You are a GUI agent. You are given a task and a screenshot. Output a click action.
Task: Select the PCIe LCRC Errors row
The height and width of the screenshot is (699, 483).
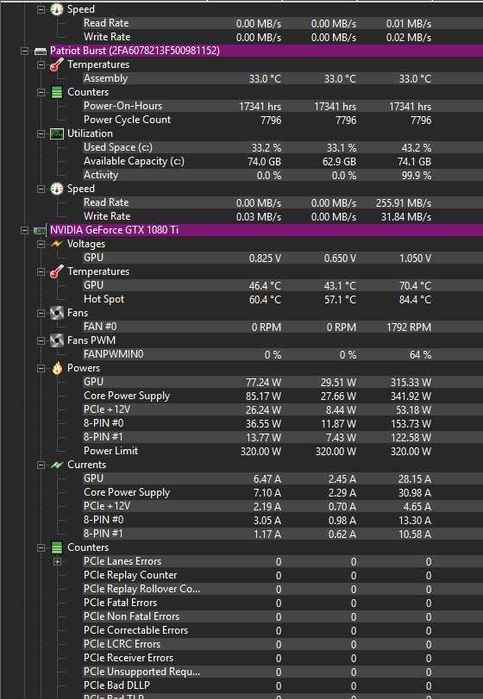(x=282, y=644)
